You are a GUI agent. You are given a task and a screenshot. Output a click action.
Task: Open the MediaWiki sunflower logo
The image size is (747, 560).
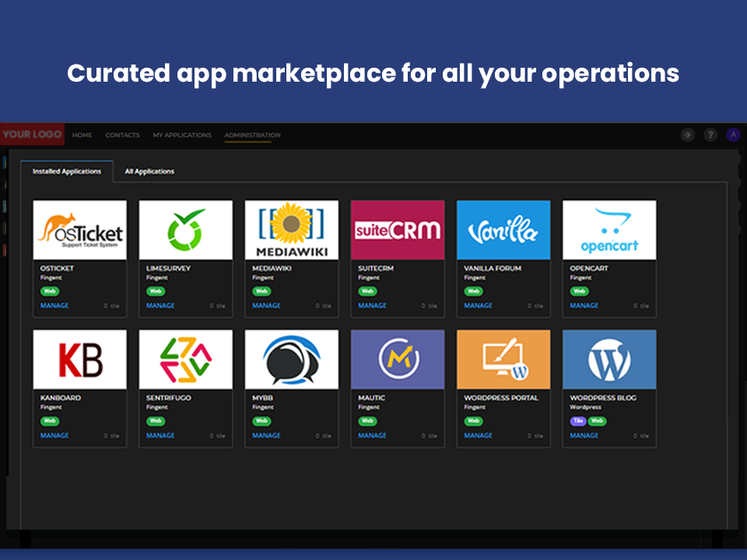(292, 230)
